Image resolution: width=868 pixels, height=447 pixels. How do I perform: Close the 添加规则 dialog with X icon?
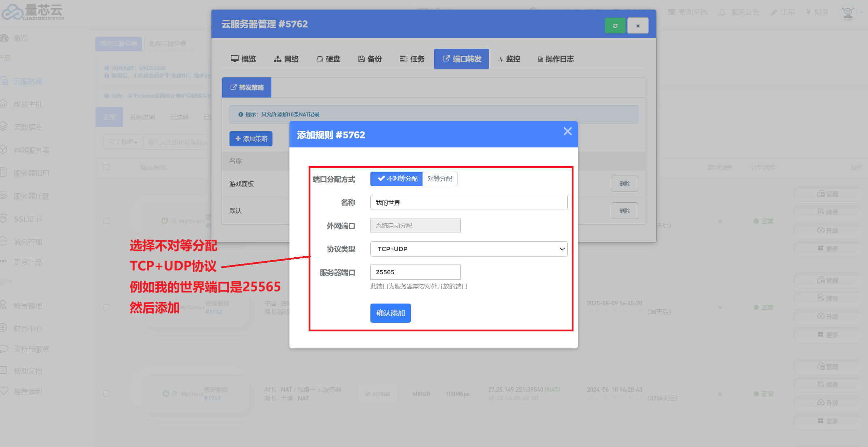(x=567, y=132)
